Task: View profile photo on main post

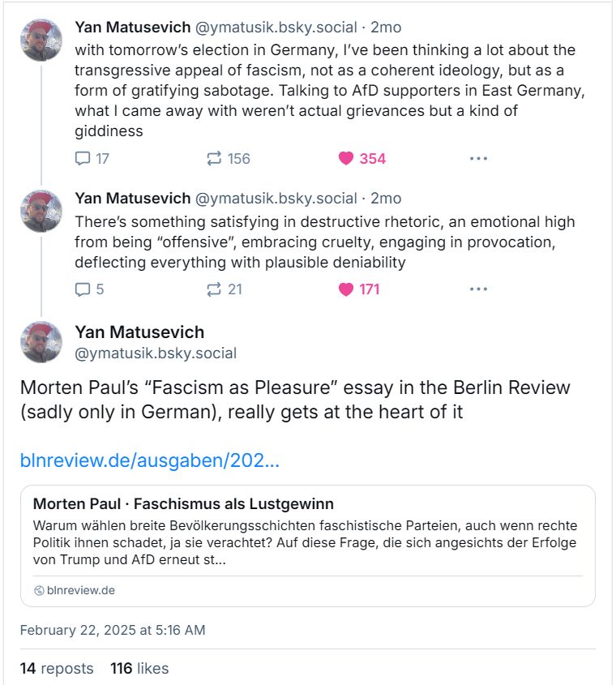Action: click(41, 342)
